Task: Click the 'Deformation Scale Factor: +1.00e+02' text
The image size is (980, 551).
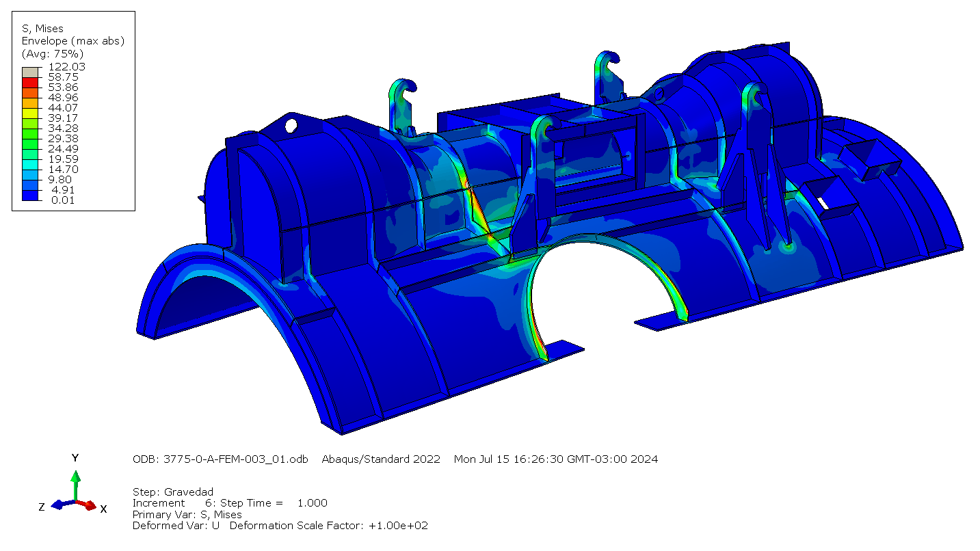Action: [328, 526]
